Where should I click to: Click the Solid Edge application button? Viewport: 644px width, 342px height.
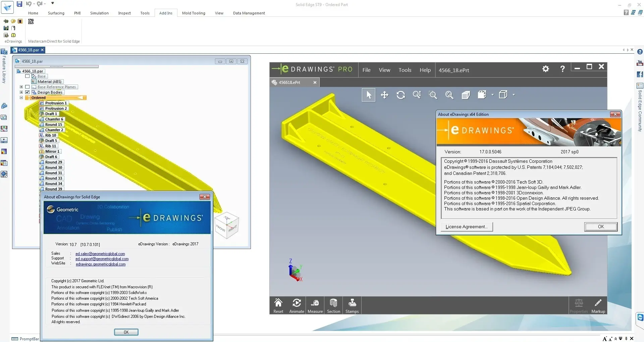7,7
